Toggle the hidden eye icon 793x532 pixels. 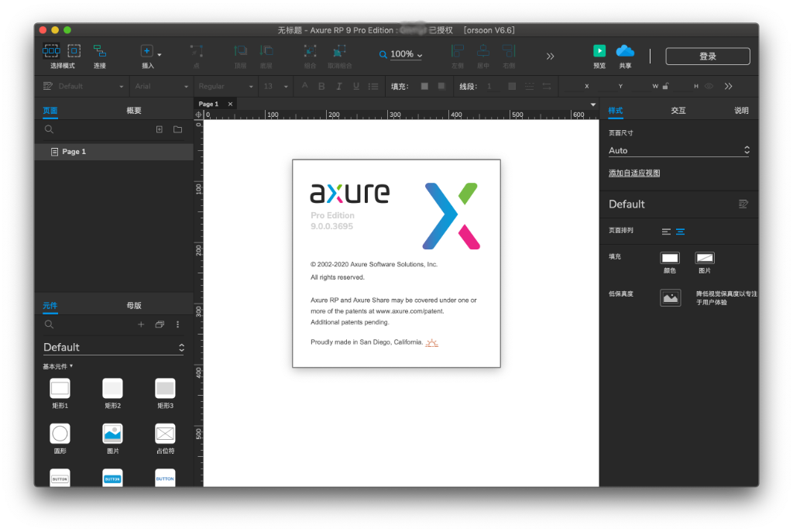pos(709,86)
